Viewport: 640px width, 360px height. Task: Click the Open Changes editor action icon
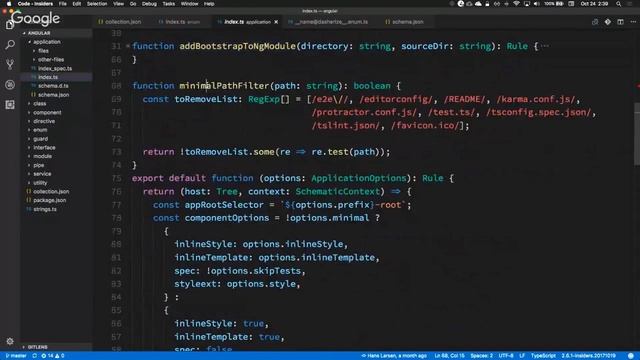point(595,22)
